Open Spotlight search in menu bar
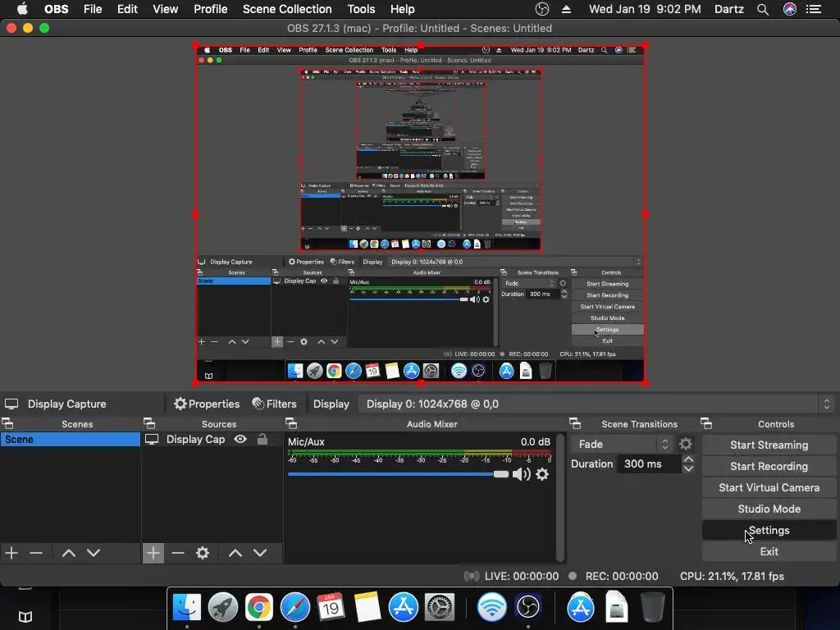 (x=763, y=9)
